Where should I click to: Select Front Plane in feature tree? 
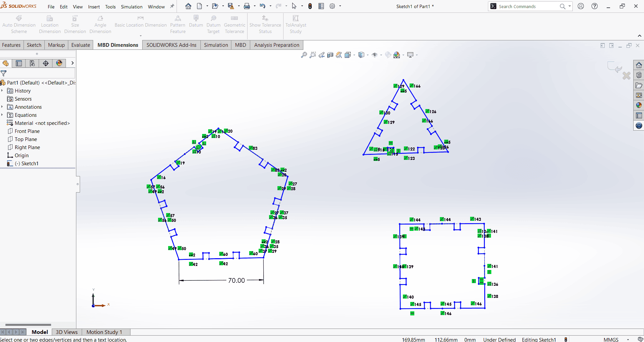coord(27,131)
